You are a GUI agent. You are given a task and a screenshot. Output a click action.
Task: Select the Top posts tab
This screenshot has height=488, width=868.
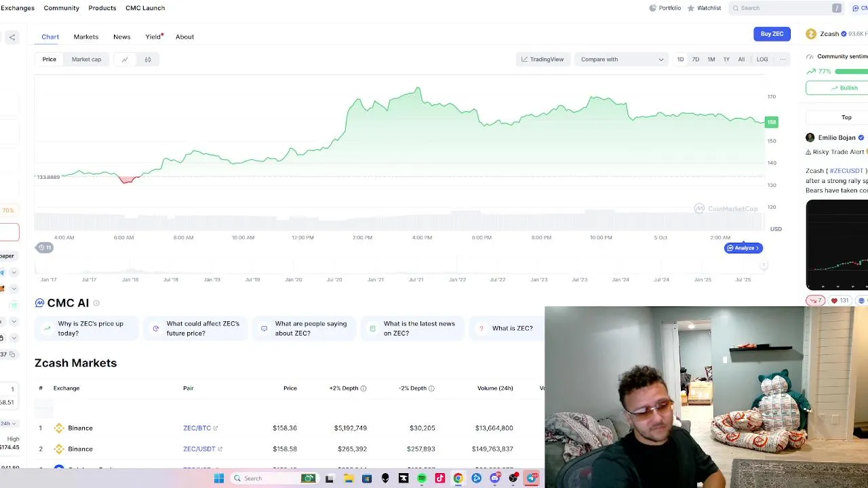pos(846,117)
